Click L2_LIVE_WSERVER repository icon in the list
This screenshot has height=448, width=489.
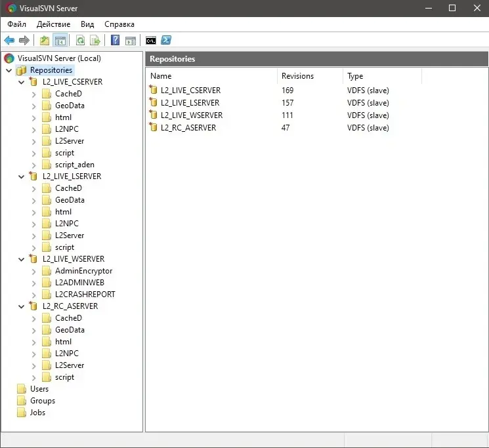[x=153, y=115]
